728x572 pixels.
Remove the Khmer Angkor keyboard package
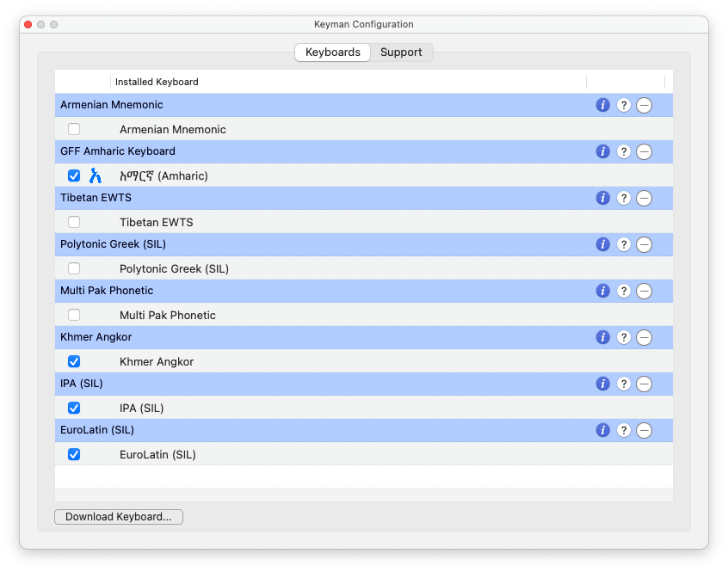coord(644,337)
